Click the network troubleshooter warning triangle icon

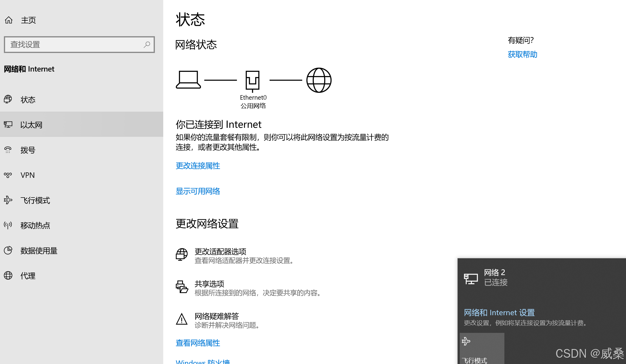(182, 319)
